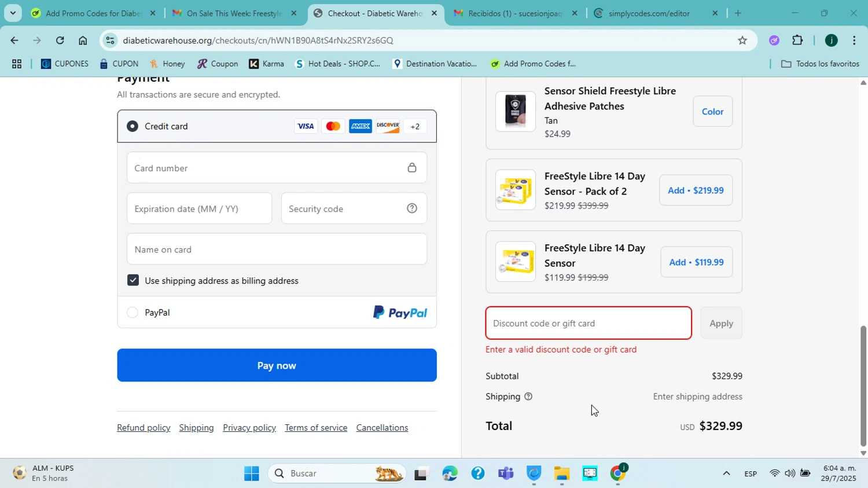Open Shipping policy link
Image resolution: width=868 pixels, height=488 pixels.
[196, 428]
